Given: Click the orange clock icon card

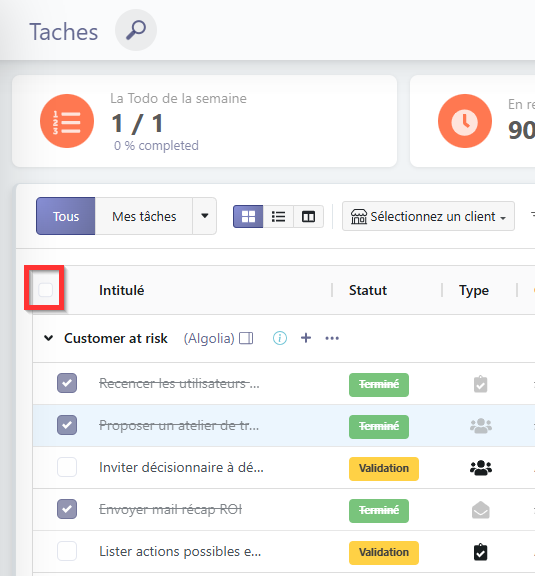Looking at the screenshot, I should (x=465, y=121).
